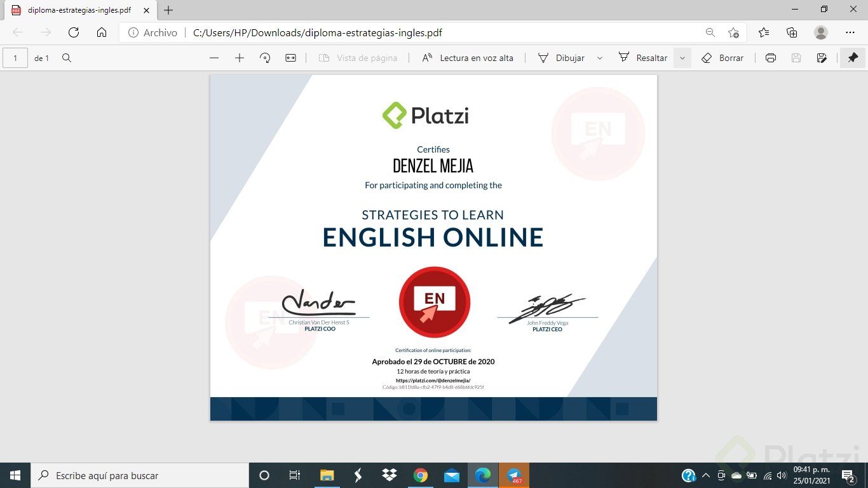Rotate the PDF page
Image resolution: width=868 pixels, height=488 pixels.
(266, 58)
